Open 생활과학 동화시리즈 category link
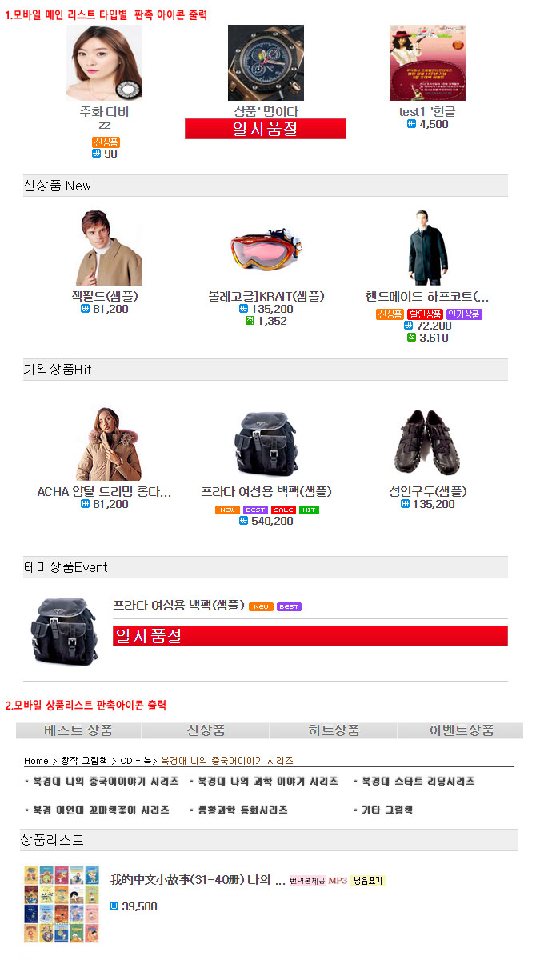The image size is (560, 960). tap(242, 810)
